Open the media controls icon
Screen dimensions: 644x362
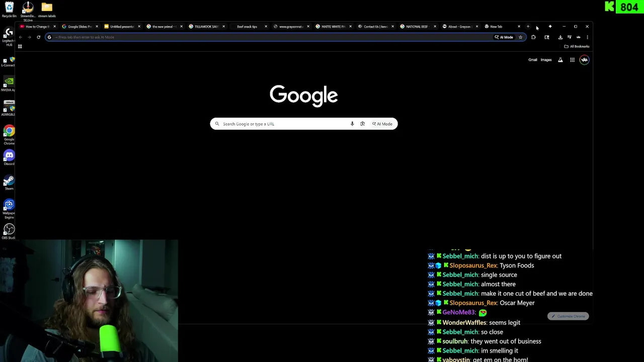(569, 37)
